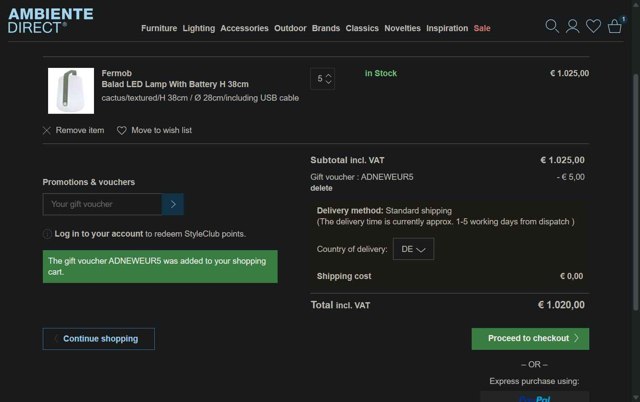Open the Accessories menu
The image size is (640, 402).
click(x=244, y=28)
